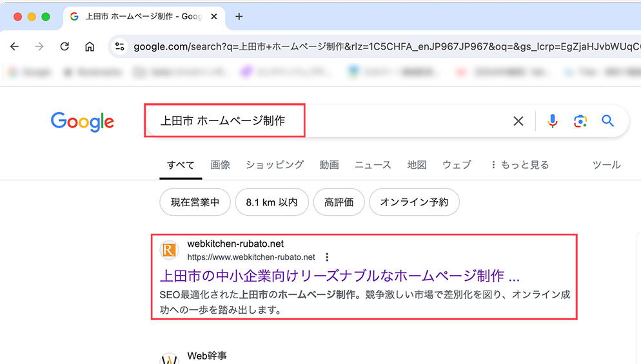The image size is (641, 364).
Task: Submit search with magnifying glass icon
Action: pyautogui.click(x=608, y=121)
